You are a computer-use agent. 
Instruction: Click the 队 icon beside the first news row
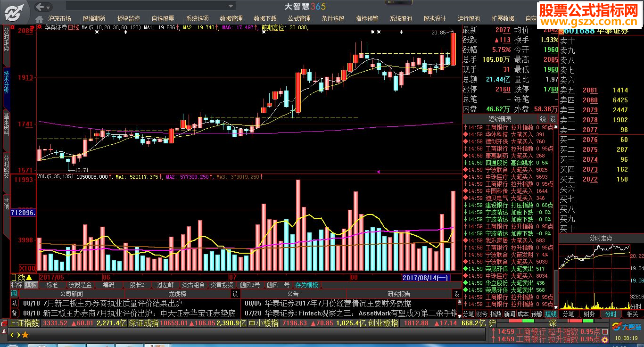pos(14,303)
